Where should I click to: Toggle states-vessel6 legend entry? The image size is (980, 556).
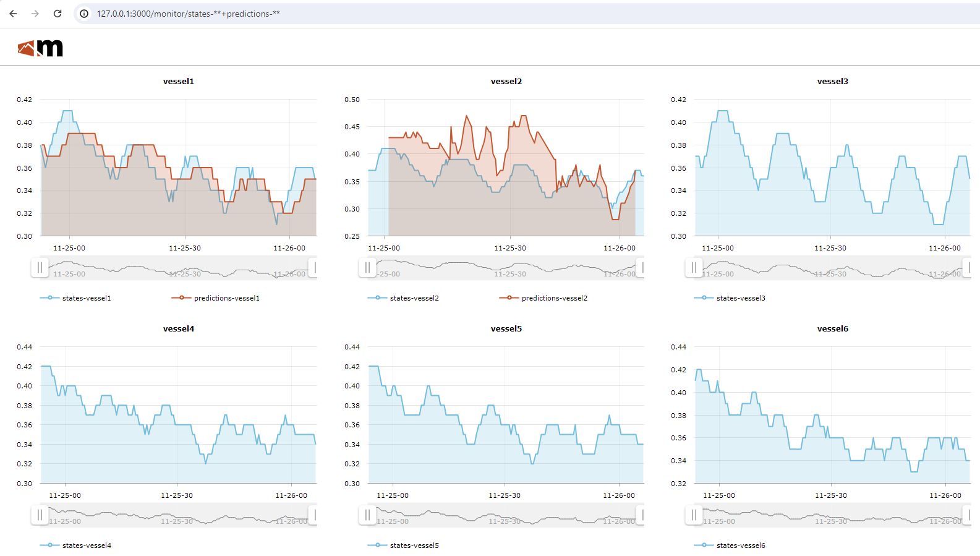pos(730,545)
